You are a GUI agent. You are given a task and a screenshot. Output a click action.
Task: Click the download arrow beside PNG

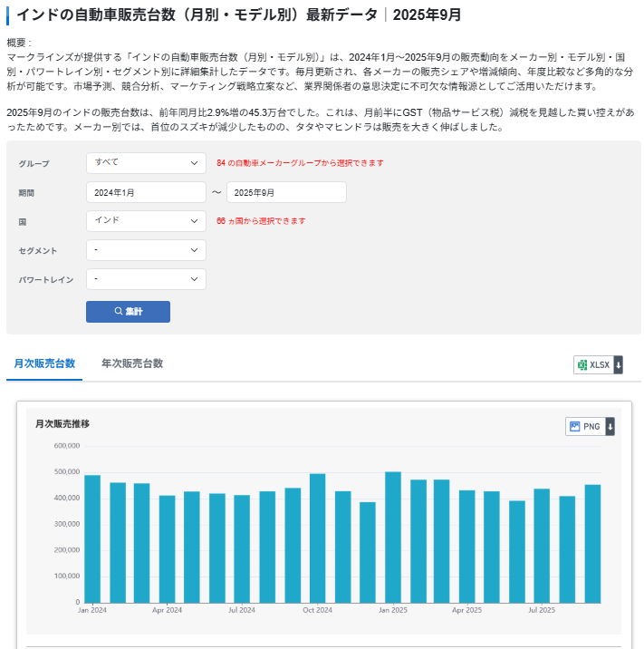coord(610,426)
